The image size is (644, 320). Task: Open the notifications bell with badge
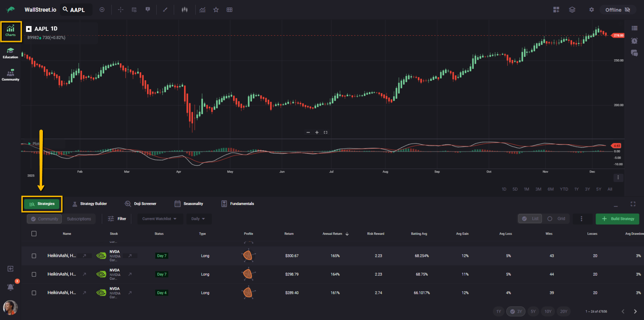[x=11, y=287]
